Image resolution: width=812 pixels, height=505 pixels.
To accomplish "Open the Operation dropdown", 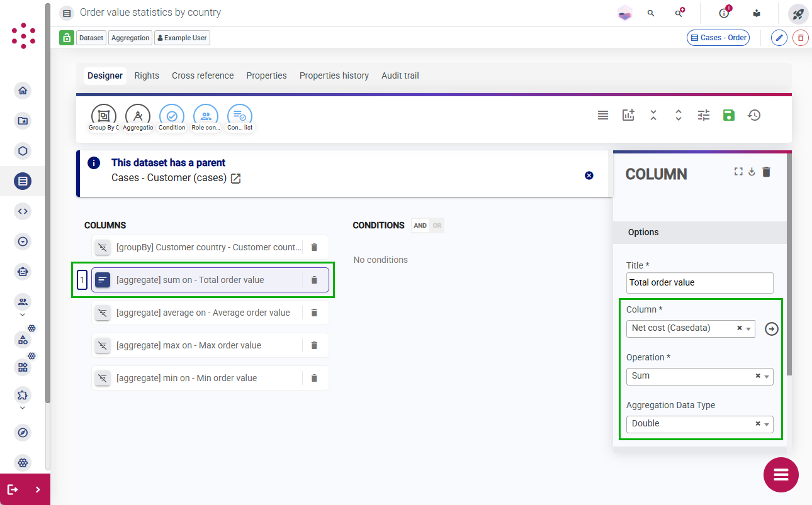I will 699,376.
